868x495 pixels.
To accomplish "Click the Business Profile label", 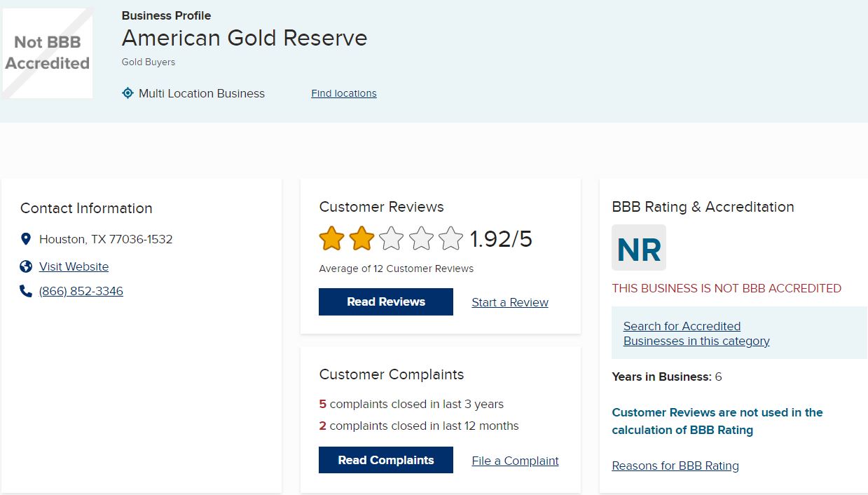I will (x=166, y=15).
